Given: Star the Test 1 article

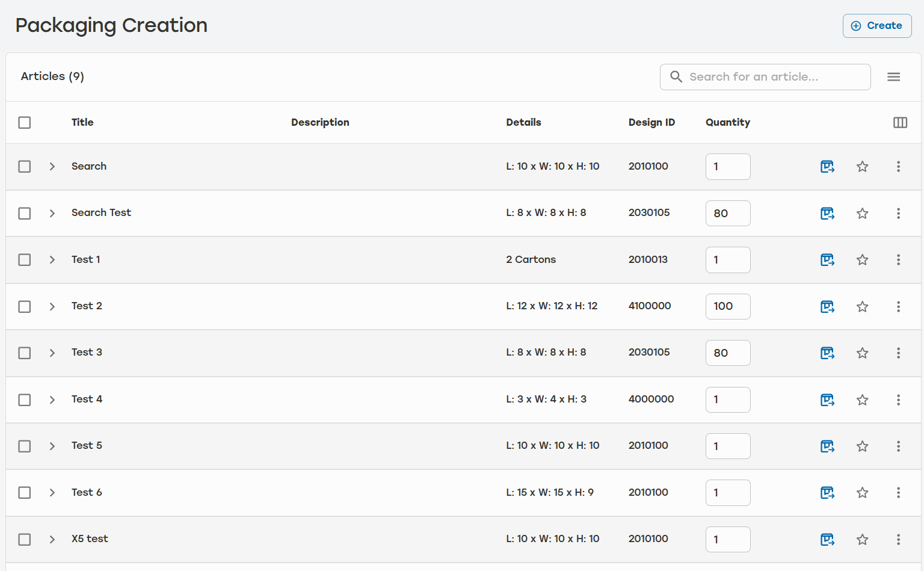Looking at the screenshot, I should (863, 260).
